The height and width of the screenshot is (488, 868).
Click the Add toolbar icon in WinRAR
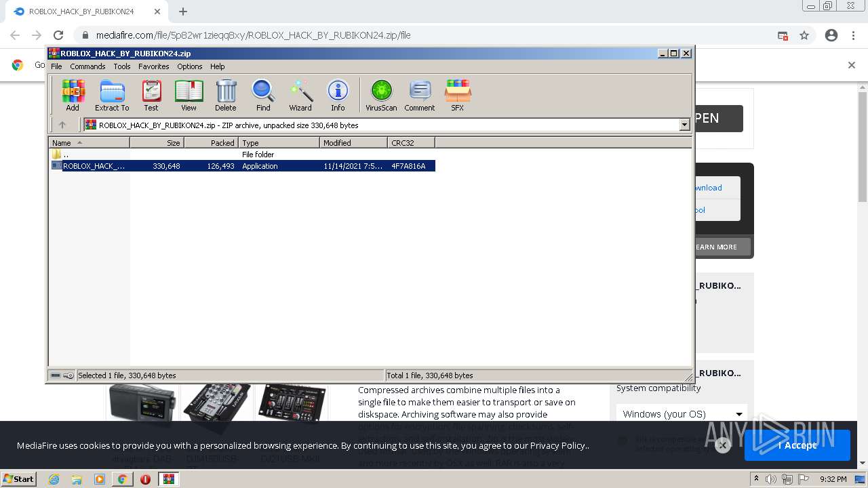tap(73, 95)
